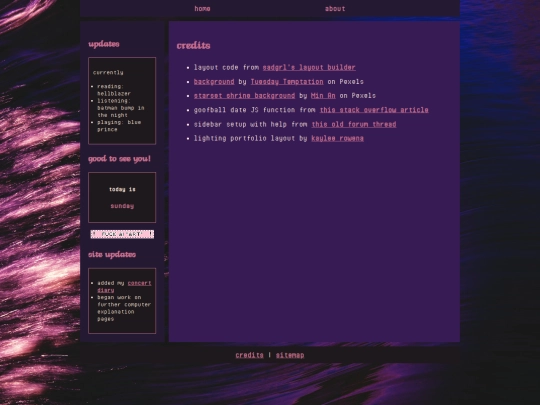
Task: Click the 'goofball date JS function from' text
Action: pyautogui.click(x=255, y=110)
